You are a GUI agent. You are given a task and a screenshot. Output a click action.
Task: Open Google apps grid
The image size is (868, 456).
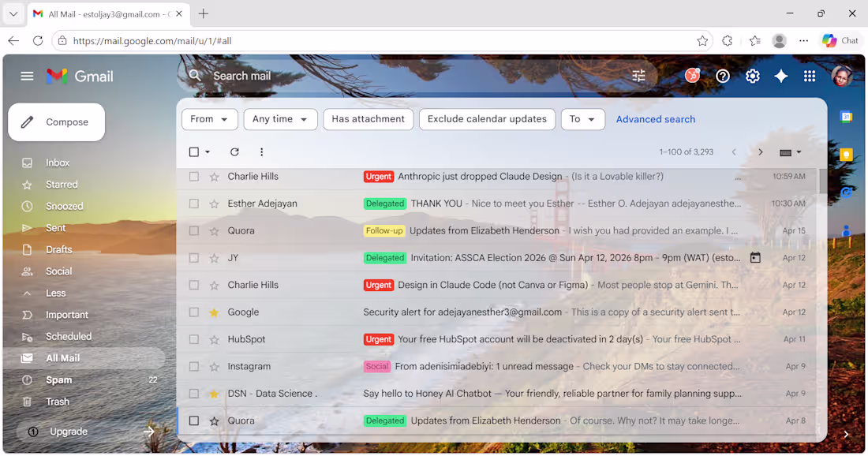click(810, 77)
